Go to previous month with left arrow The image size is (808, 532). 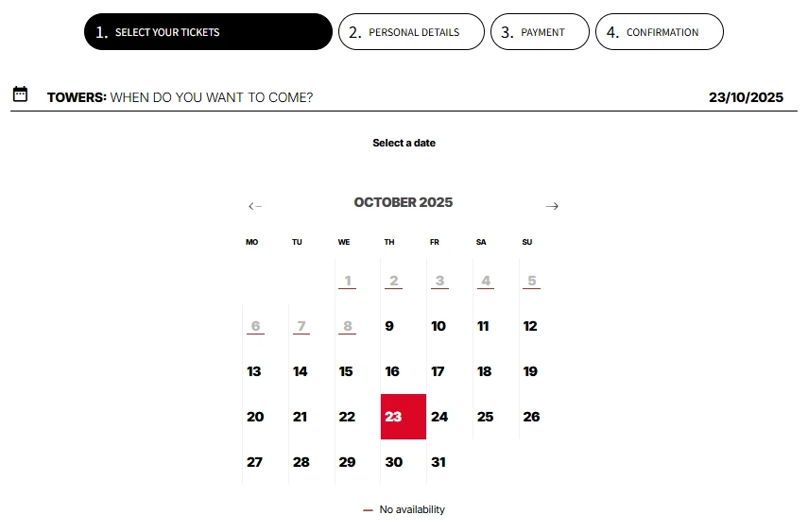[x=254, y=206]
